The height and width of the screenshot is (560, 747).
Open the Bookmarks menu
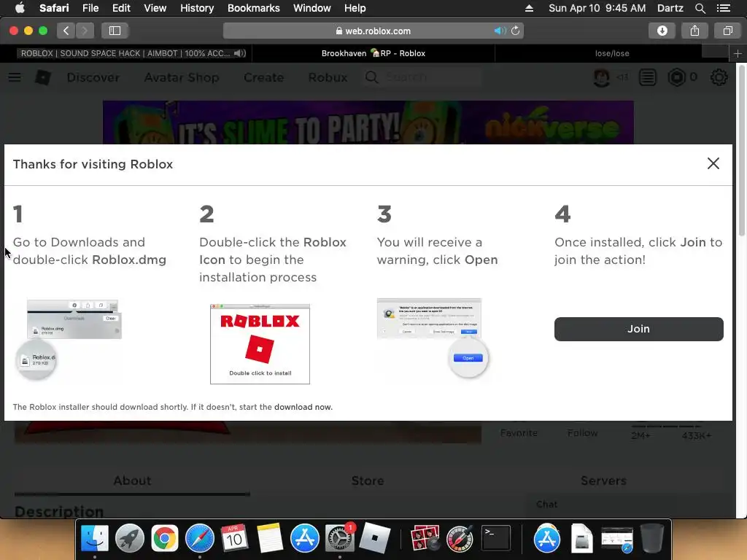[x=253, y=8]
